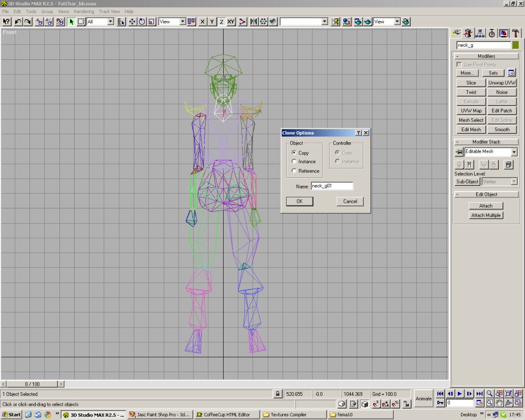The height and width of the screenshot is (420, 525).
Task: Open the Rendering menu
Action: (x=83, y=12)
